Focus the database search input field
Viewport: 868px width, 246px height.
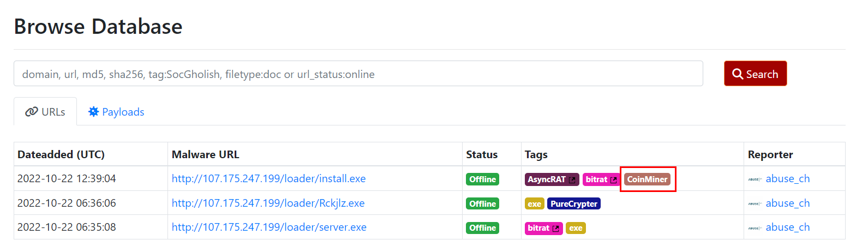point(358,74)
